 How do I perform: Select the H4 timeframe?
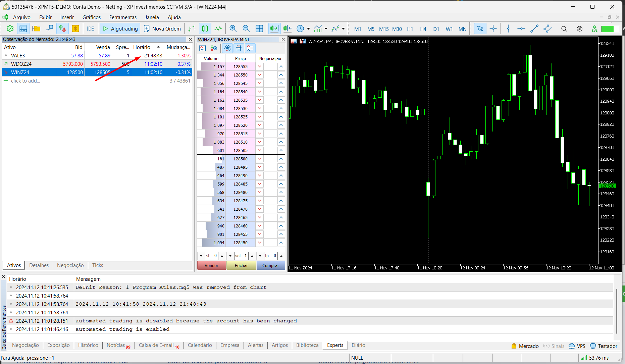tap(423, 29)
